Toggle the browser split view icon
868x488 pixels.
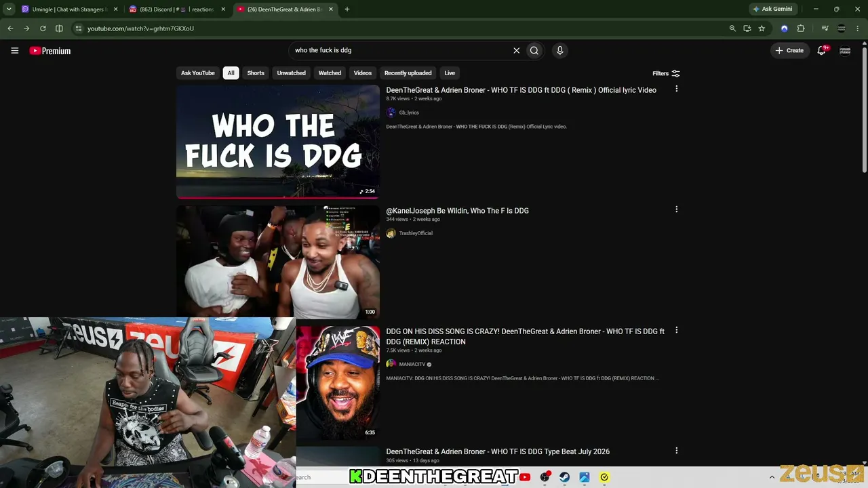pyautogui.click(x=59, y=28)
